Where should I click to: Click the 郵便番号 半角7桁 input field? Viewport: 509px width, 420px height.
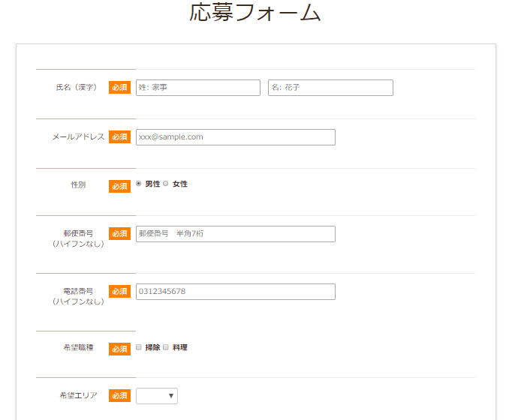(236, 234)
